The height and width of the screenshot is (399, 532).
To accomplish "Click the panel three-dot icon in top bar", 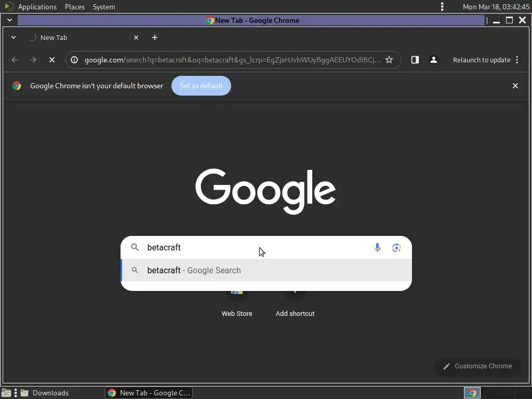I will coord(442,7).
